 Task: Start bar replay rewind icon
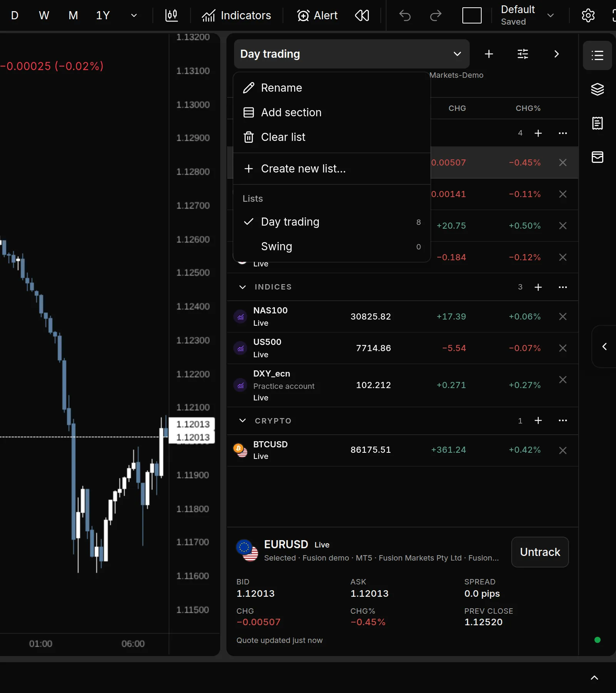[x=362, y=15]
